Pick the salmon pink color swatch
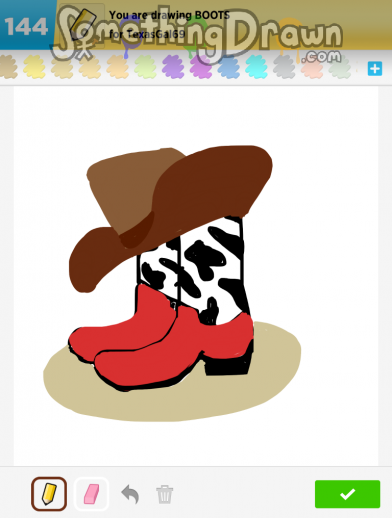 [312, 67]
